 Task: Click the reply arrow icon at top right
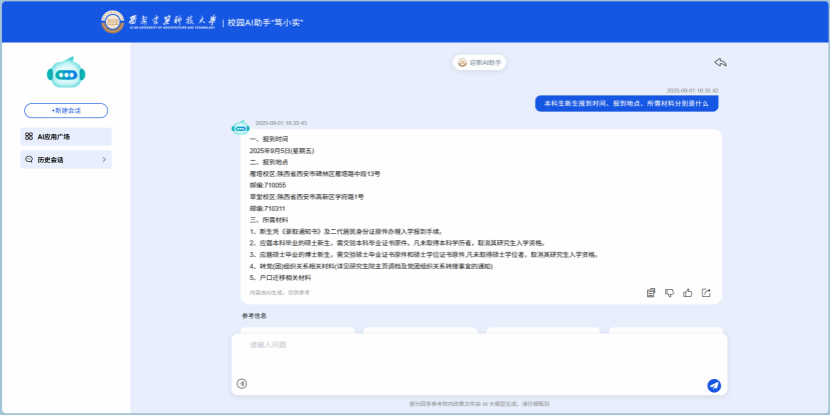coord(720,62)
